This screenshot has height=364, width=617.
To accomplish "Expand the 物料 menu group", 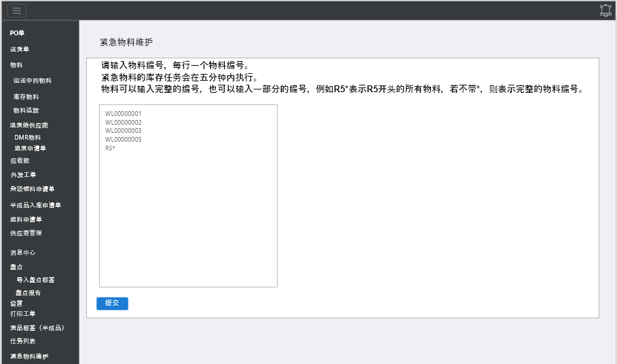I will coord(16,65).
